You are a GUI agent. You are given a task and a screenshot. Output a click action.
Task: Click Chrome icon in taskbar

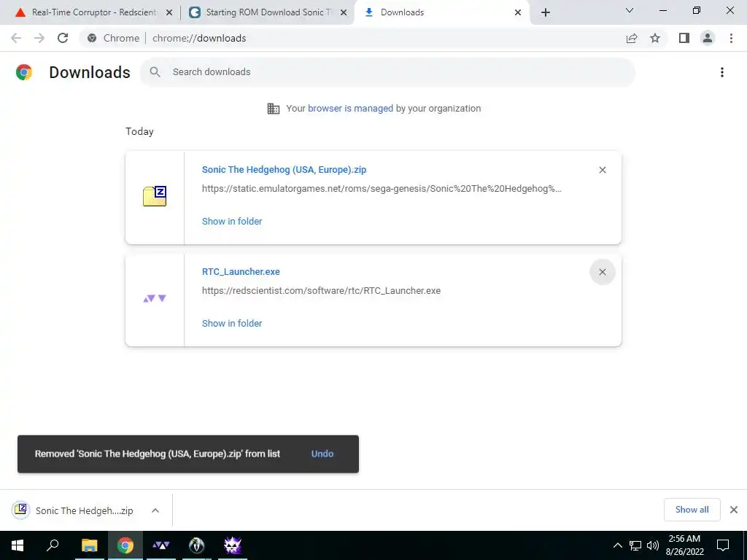(125, 545)
